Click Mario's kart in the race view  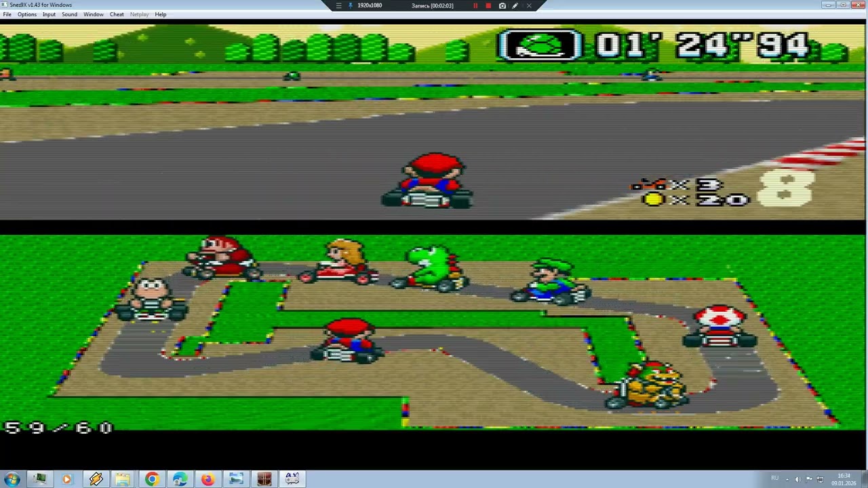pyautogui.click(x=427, y=180)
